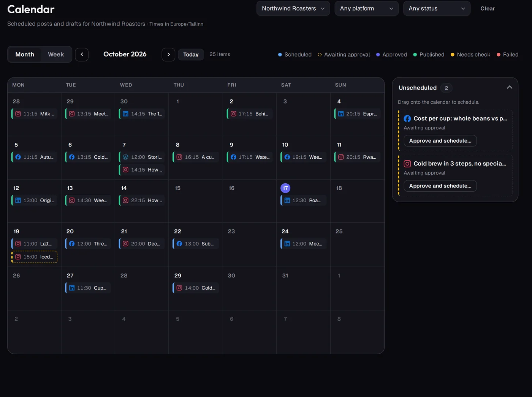Click the "25 items" count label

[220, 54]
